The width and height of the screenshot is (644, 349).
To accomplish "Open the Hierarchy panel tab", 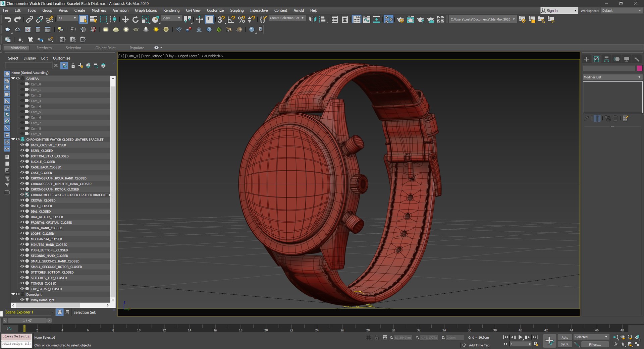I will [x=606, y=59].
